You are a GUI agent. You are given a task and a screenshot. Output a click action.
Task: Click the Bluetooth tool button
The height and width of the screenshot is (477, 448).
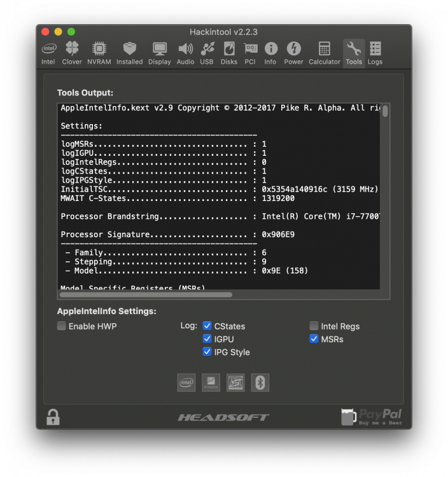coord(260,382)
